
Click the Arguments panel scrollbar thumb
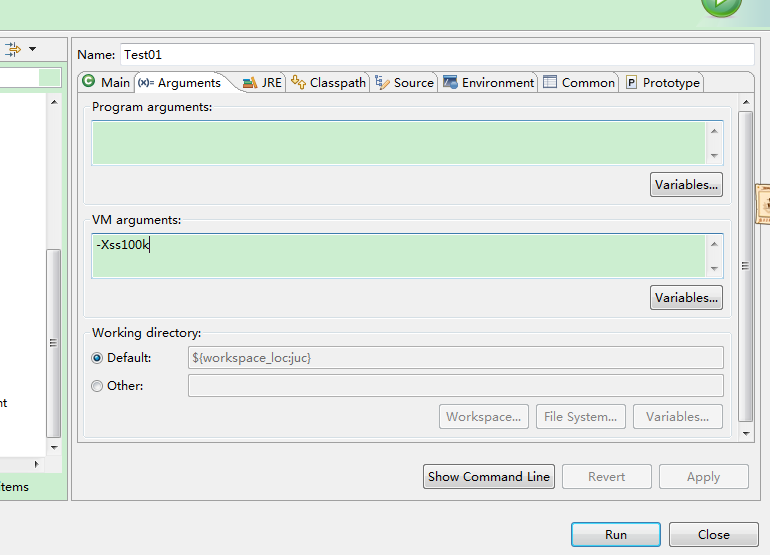coord(745,266)
